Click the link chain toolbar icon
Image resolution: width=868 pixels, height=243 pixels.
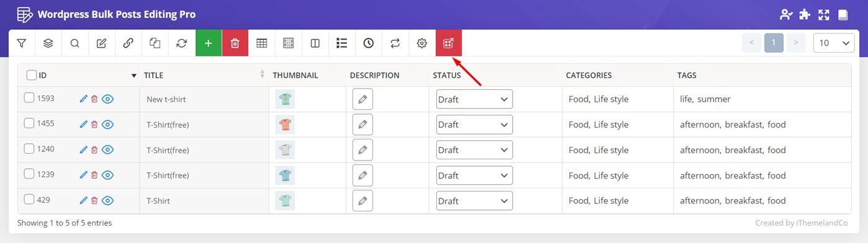(x=128, y=43)
